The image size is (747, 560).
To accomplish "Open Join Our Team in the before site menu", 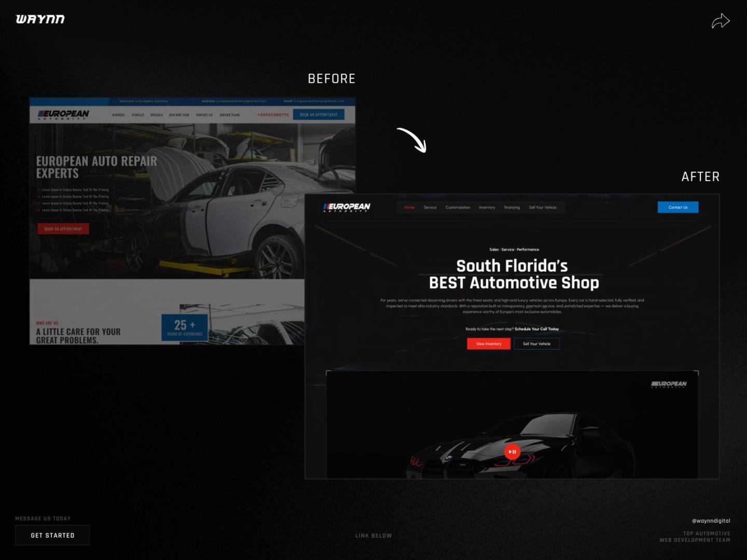I will [x=179, y=115].
